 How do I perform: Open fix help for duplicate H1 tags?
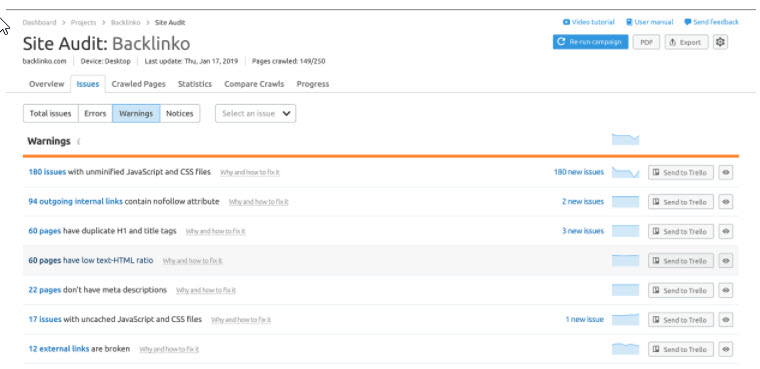point(216,232)
